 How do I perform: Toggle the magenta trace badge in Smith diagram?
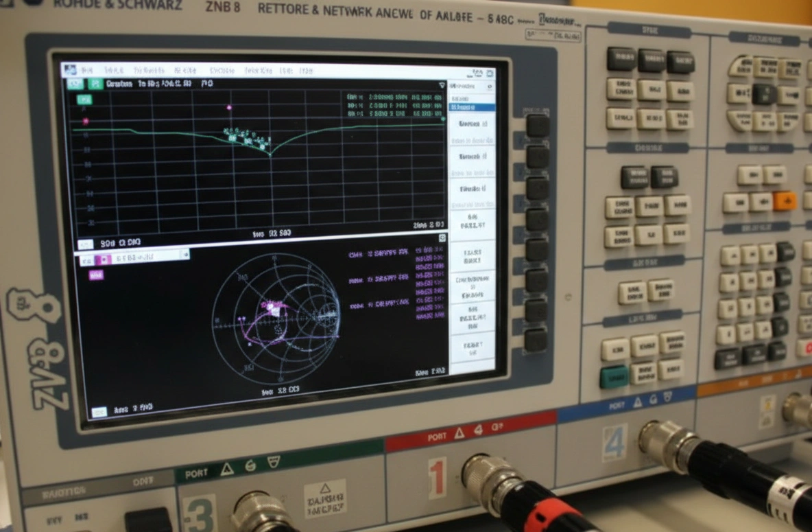tap(96, 275)
